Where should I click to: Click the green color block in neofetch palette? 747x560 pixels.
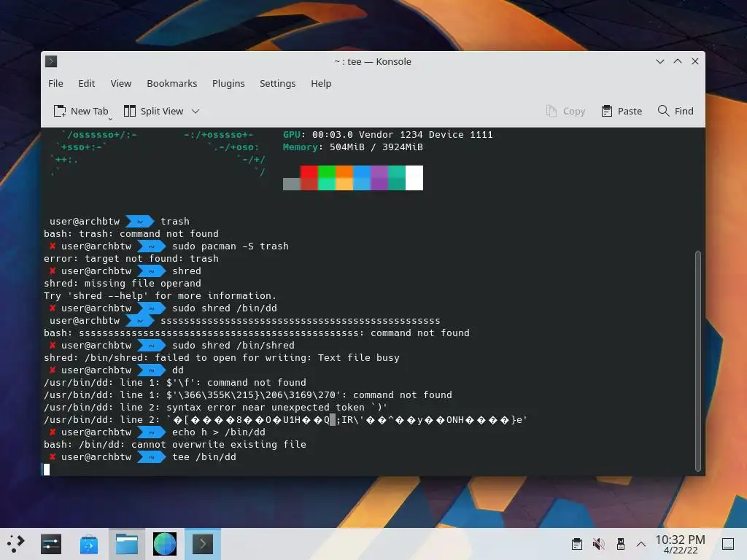tap(327, 178)
